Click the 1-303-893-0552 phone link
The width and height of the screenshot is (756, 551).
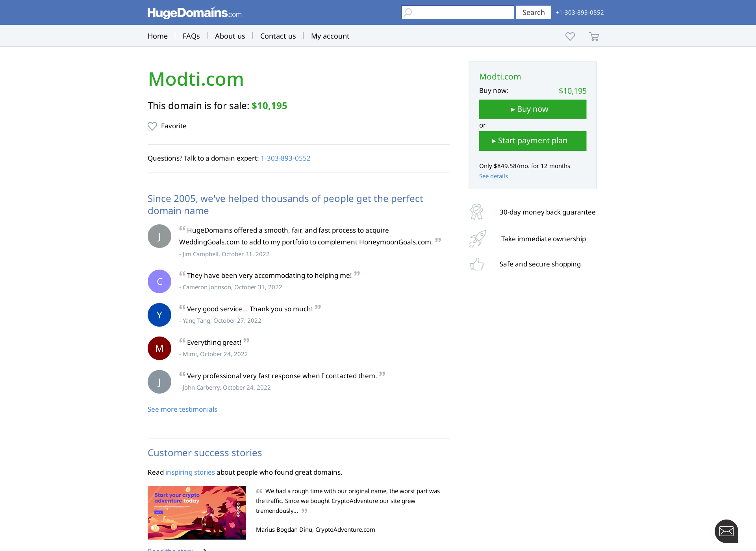pyautogui.click(x=285, y=158)
